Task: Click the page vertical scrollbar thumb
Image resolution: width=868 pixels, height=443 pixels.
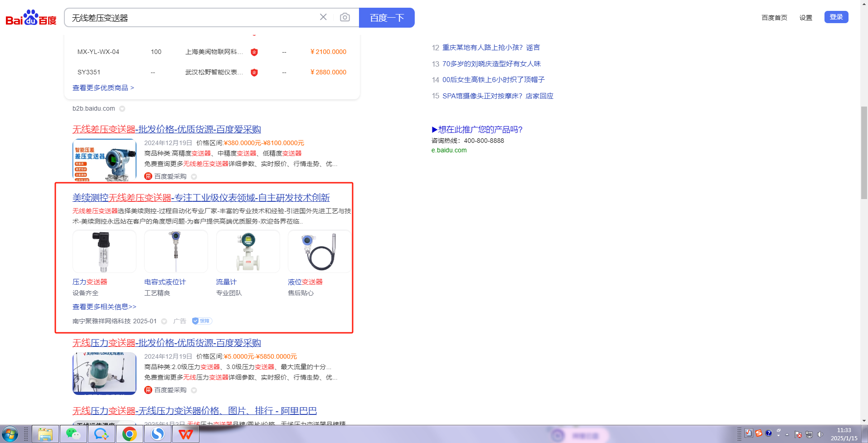Action: tap(864, 152)
